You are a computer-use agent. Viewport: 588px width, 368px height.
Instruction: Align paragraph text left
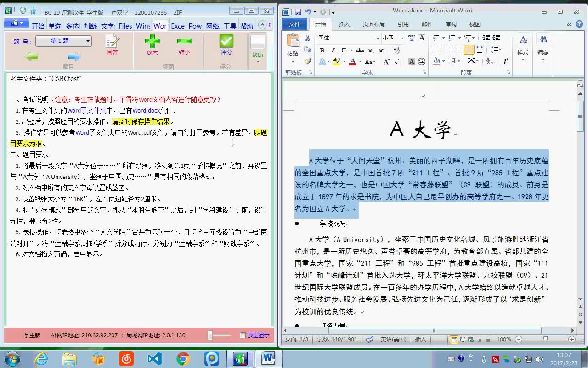pos(436,50)
